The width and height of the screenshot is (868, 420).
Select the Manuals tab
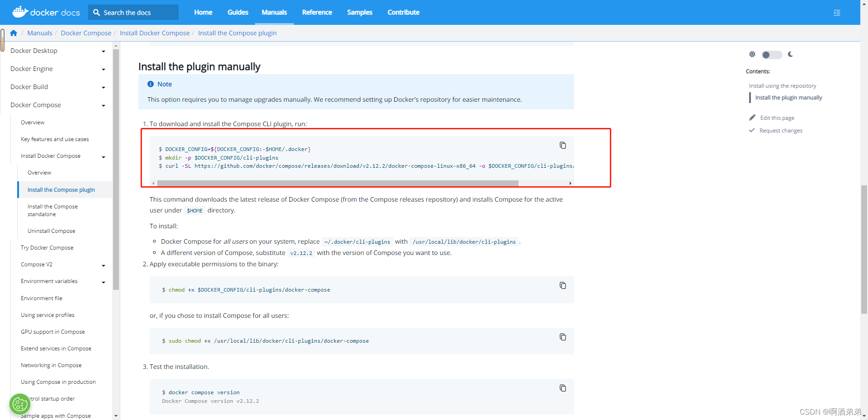pos(274,12)
